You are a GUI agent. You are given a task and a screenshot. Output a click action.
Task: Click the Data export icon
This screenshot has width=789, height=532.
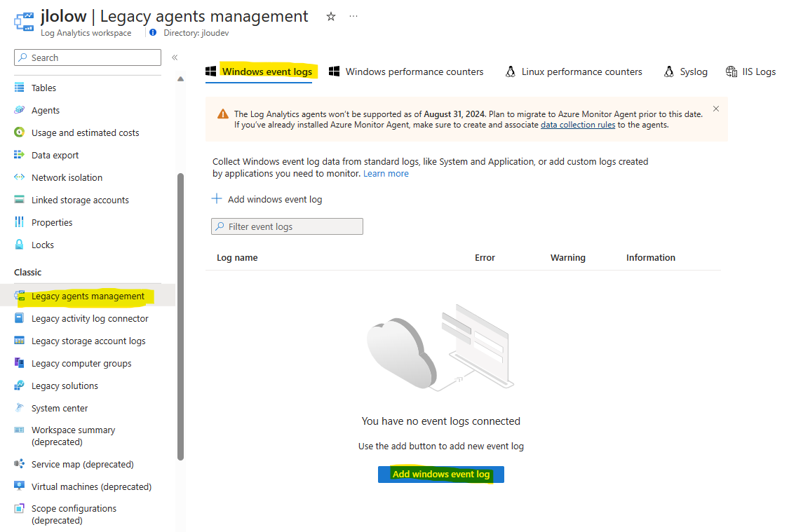[19, 154]
